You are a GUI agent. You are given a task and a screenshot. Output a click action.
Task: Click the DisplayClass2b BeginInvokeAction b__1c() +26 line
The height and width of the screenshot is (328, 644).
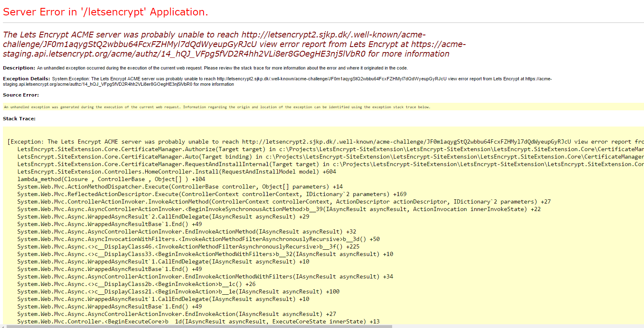pyautogui.click(x=137, y=284)
